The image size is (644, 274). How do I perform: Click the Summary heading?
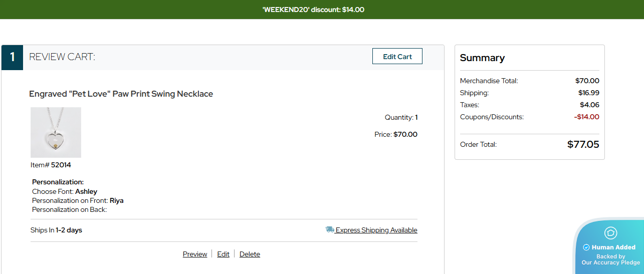pyautogui.click(x=482, y=58)
